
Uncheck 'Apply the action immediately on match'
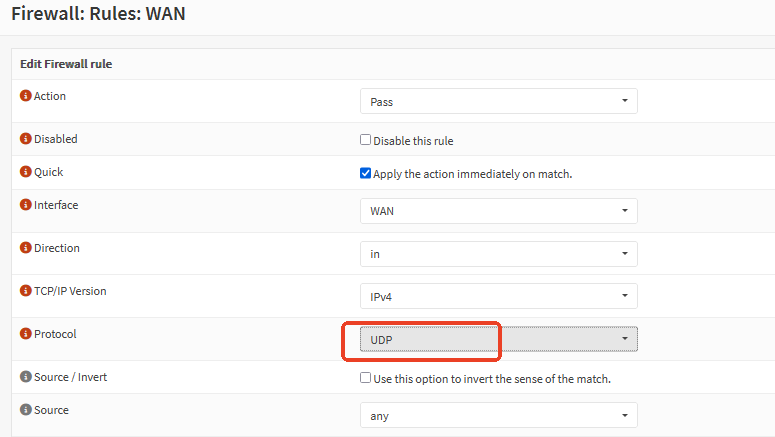[365, 173]
